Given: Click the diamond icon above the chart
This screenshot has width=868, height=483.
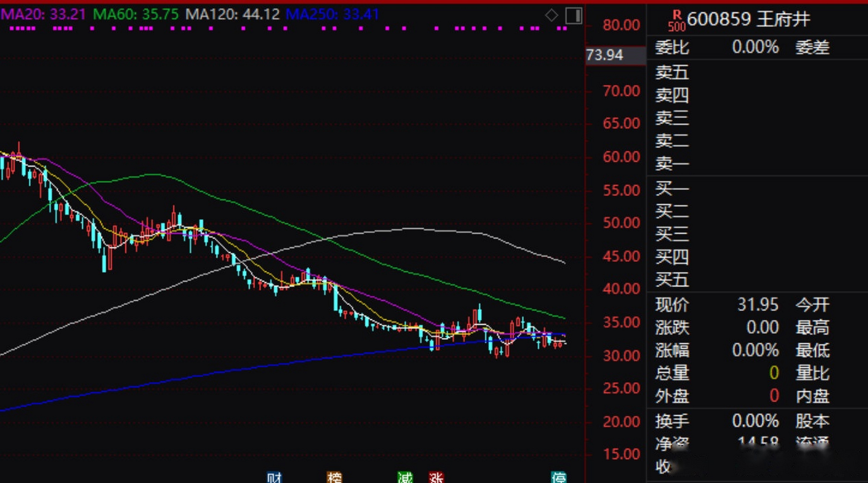Looking at the screenshot, I should point(551,15).
